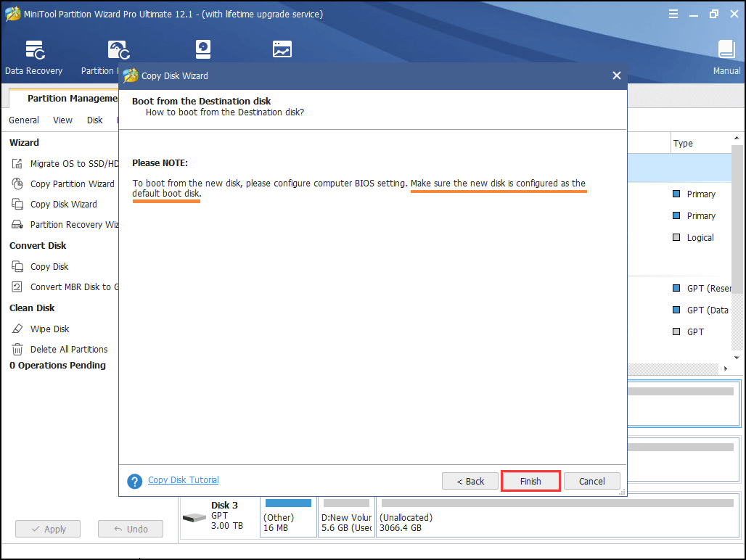Image resolution: width=746 pixels, height=560 pixels.
Task: Click the Copy Partition Wizard icon
Action: coord(17,184)
